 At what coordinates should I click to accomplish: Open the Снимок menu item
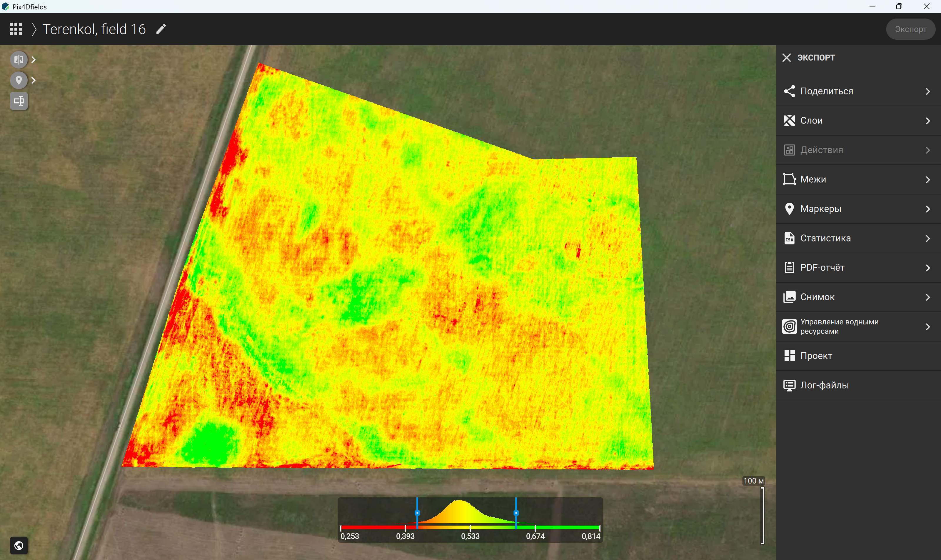858,297
